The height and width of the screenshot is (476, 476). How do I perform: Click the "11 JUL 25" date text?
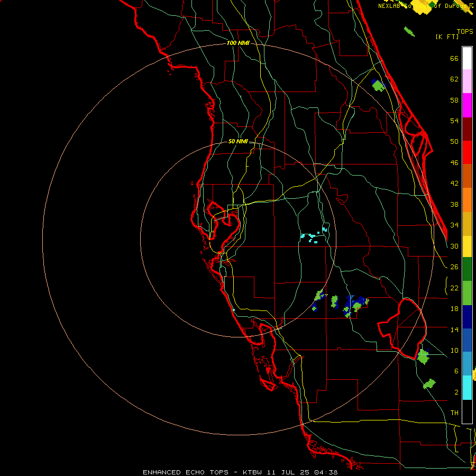click(x=288, y=472)
